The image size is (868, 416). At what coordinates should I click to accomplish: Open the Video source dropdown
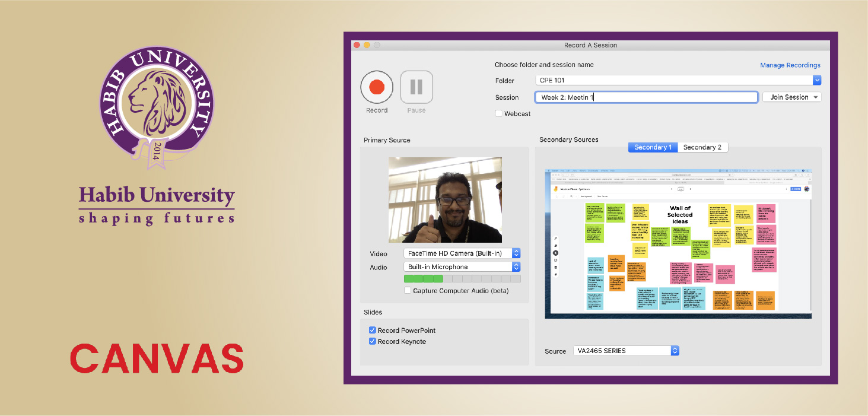[462, 253]
